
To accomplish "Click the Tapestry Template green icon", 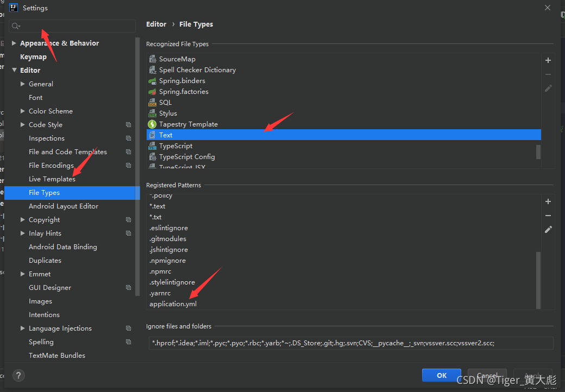I will click(x=153, y=124).
